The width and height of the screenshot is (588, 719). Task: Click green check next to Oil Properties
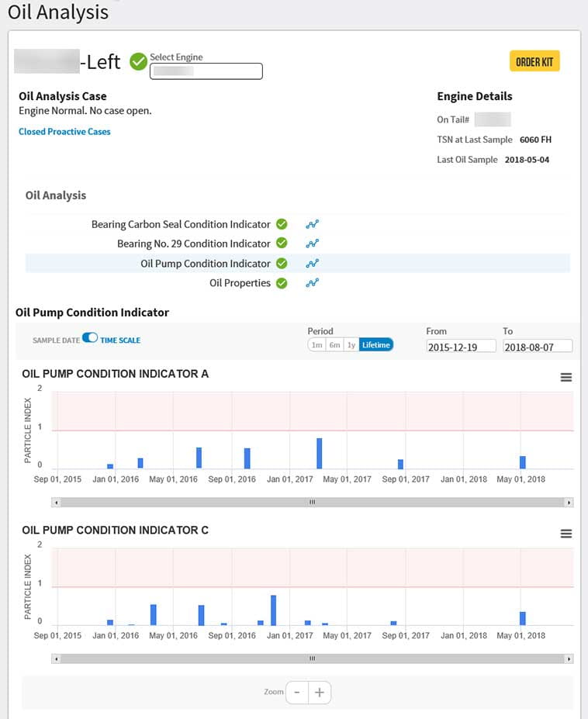[x=282, y=283]
